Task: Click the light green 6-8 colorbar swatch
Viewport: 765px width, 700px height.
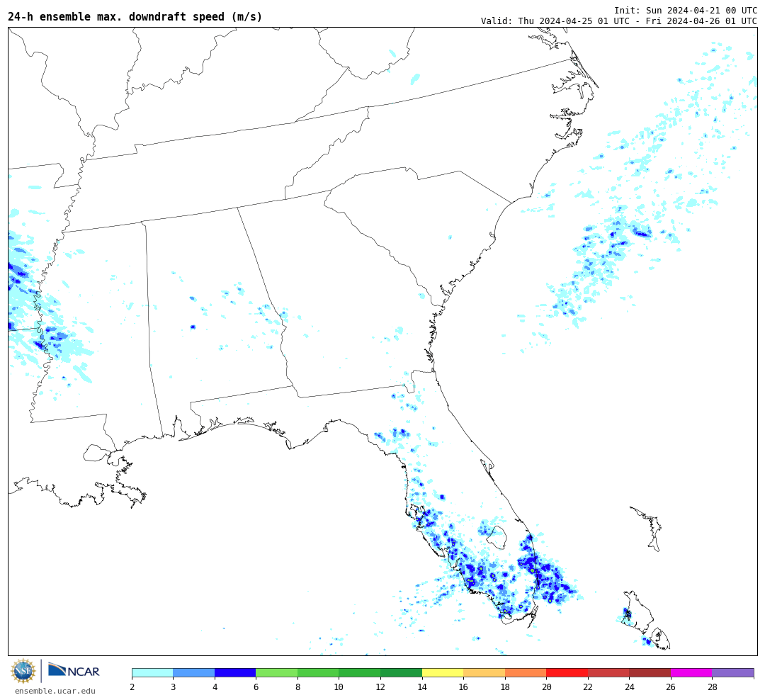Action: pyautogui.click(x=277, y=672)
